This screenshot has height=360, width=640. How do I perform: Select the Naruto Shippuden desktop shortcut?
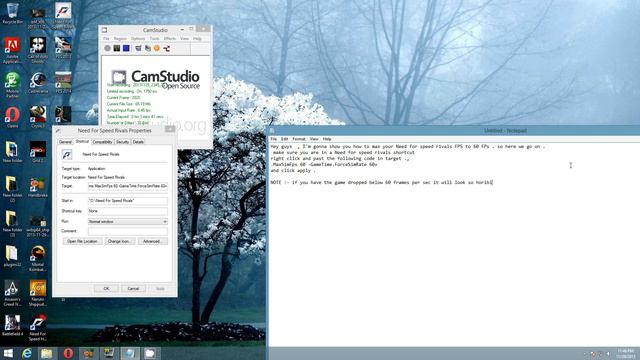(x=38, y=293)
